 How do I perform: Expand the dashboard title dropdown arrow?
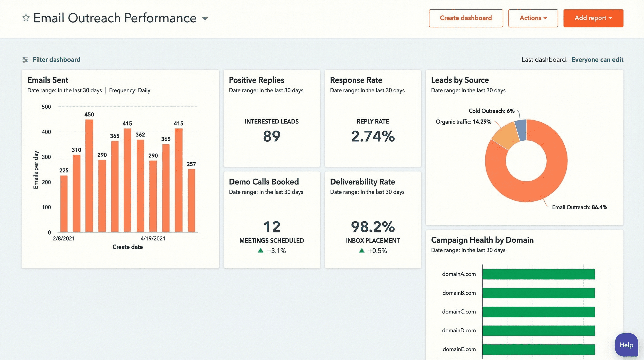(205, 18)
